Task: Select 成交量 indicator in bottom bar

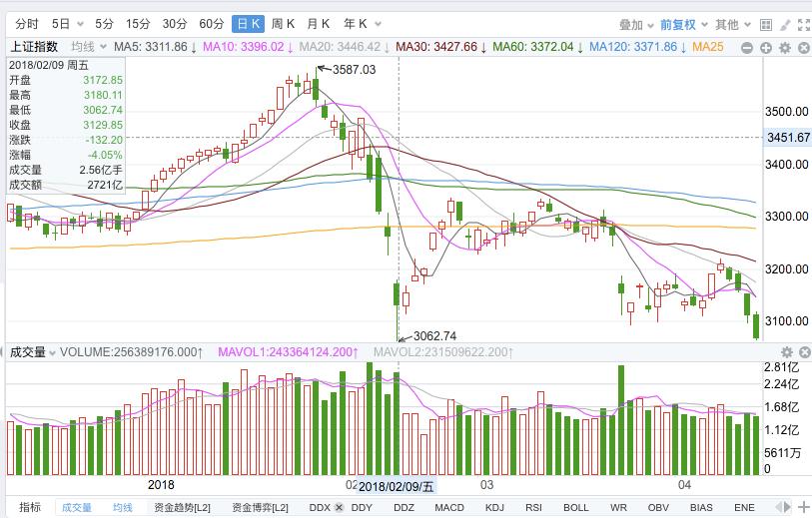Action: pos(77,508)
